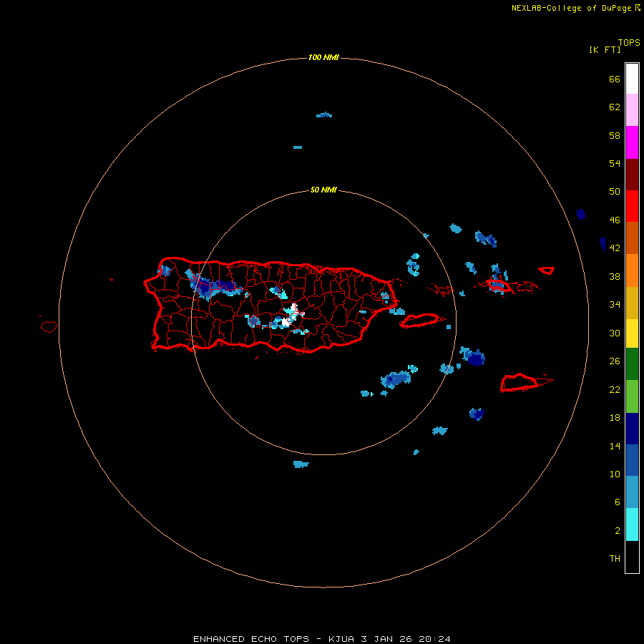This screenshot has width=644, height=644.
Task: Click the legend value 26
Action: pyautogui.click(x=615, y=361)
